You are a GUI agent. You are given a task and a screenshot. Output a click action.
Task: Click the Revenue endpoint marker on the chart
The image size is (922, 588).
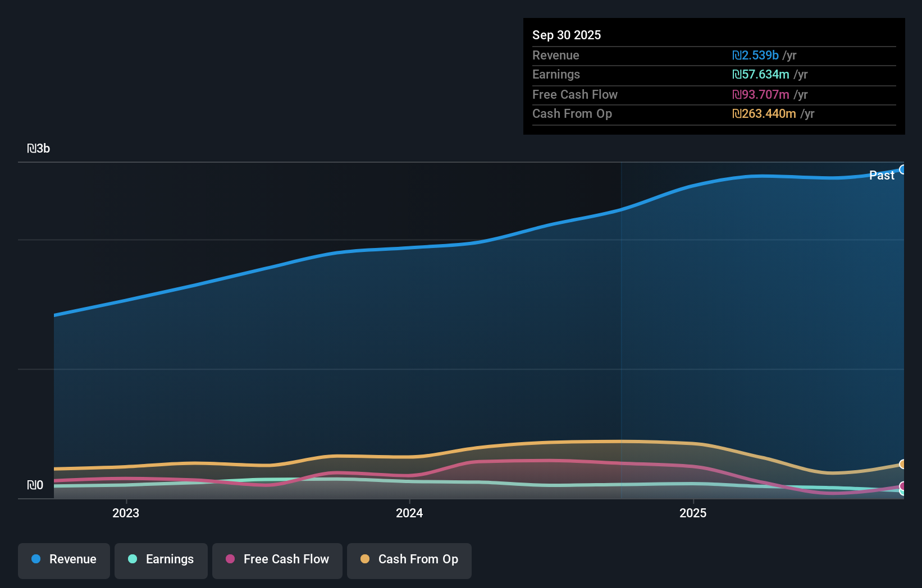[903, 169]
